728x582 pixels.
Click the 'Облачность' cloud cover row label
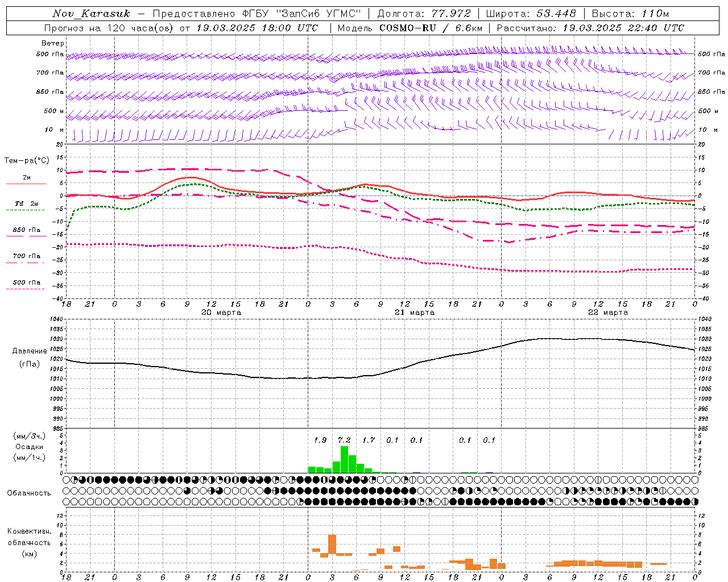click(x=29, y=493)
